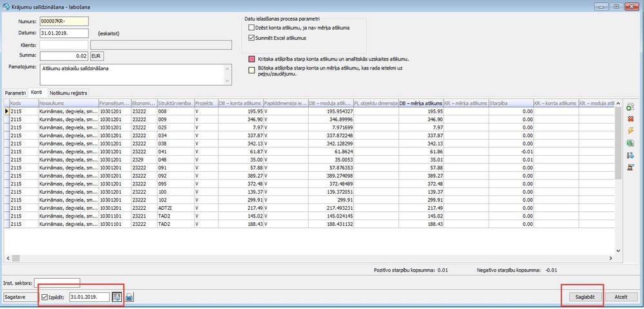Screen dimensions: 644x309
Task: Click the table's down scroll arrow
Action: [618, 250]
